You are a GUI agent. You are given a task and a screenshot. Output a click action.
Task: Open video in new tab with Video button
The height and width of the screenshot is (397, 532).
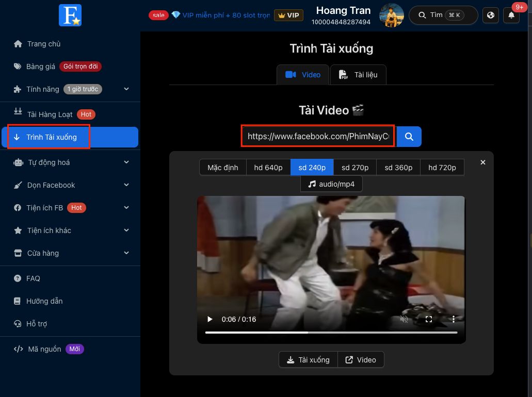361,360
